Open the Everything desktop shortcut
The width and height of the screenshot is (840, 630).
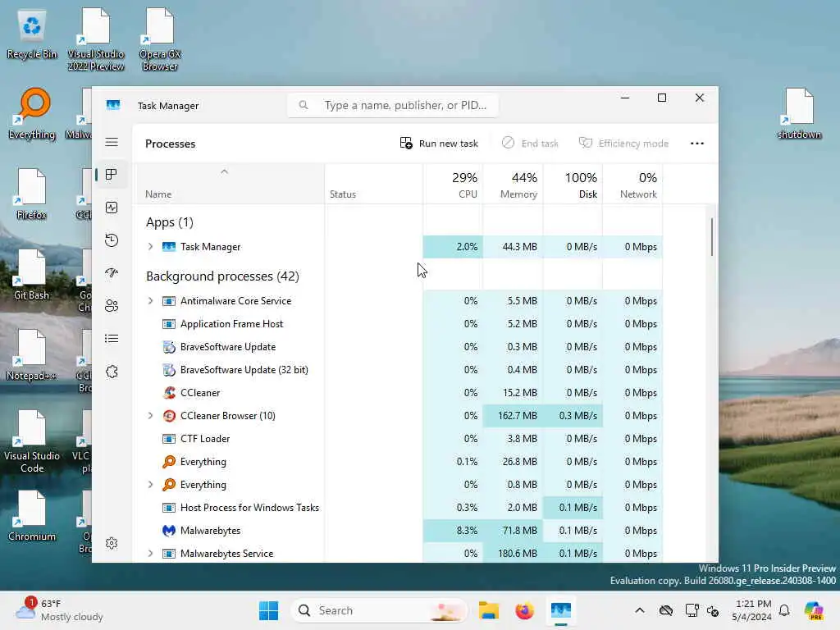coord(32,114)
